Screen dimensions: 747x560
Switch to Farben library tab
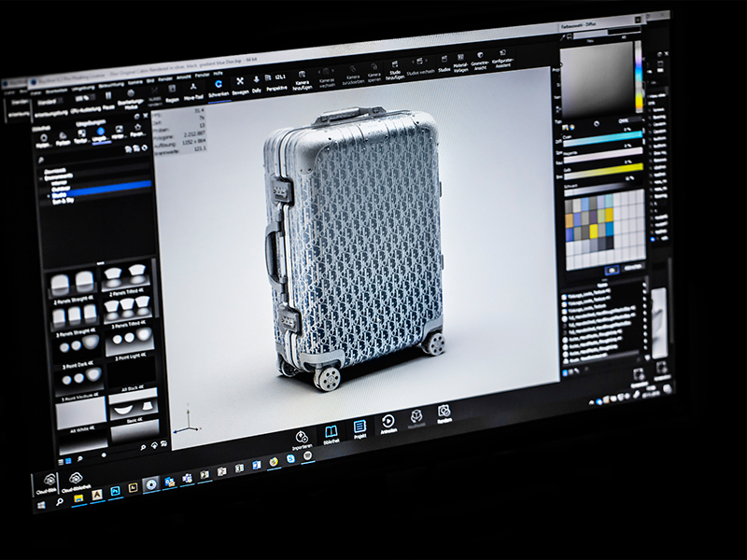[63, 138]
